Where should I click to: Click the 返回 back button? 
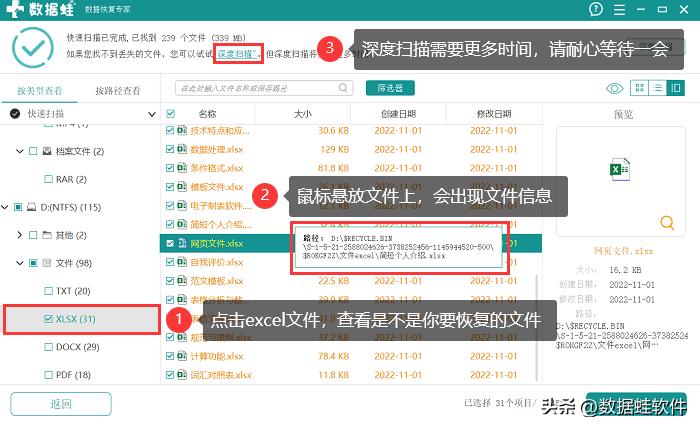pyautogui.click(x=61, y=404)
